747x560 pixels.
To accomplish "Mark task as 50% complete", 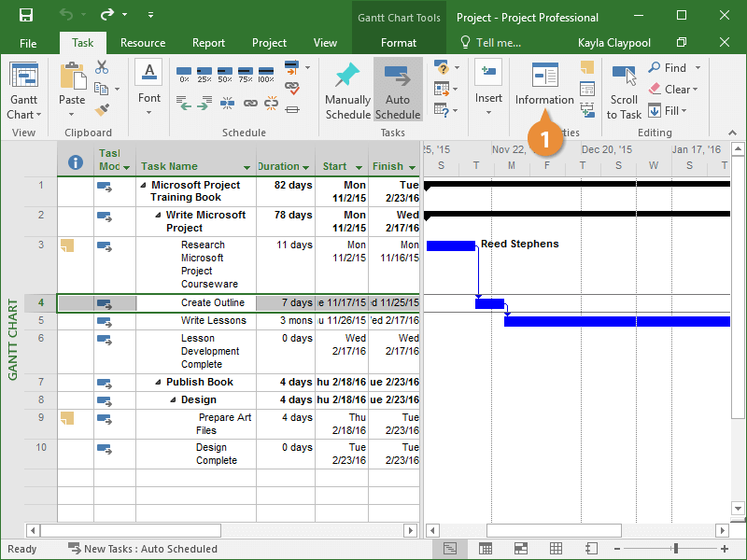I will coord(224,74).
